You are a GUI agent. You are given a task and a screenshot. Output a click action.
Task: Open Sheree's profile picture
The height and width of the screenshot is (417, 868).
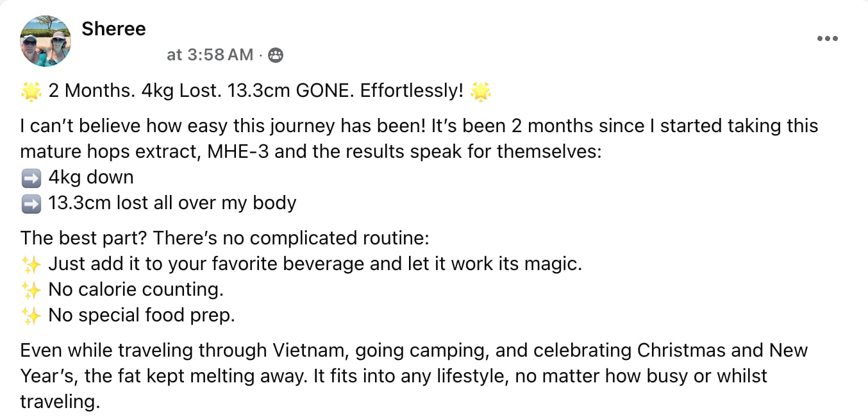(46, 42)
